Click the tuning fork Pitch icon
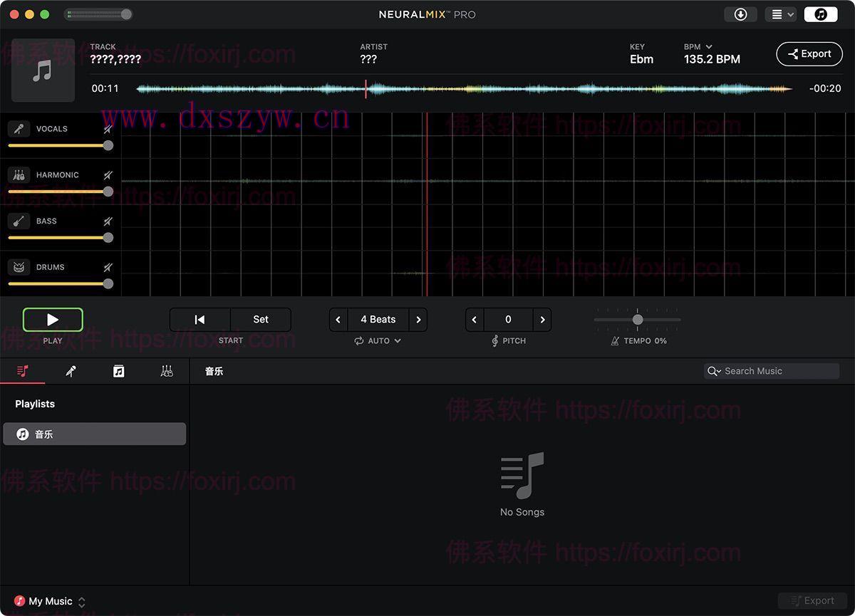This screenshot has width=855, height=616. 495,341
